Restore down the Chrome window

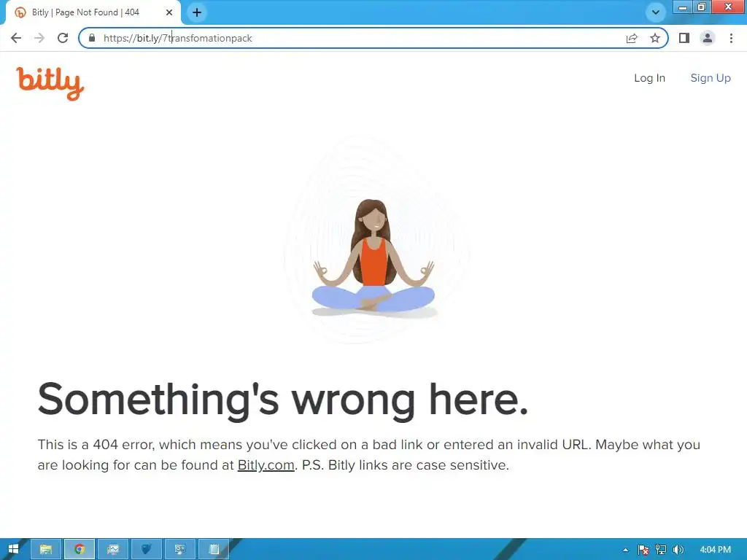coord(701,7)
